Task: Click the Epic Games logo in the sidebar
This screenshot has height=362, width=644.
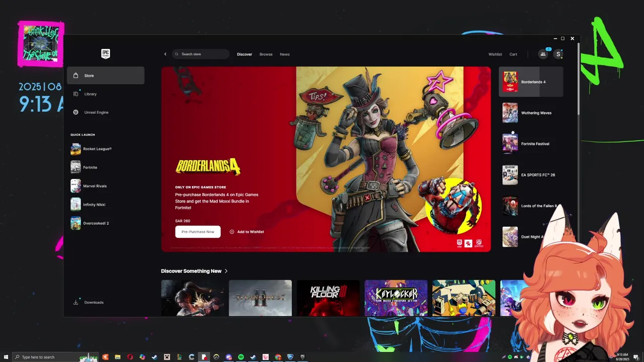Action: coord(105,54)
